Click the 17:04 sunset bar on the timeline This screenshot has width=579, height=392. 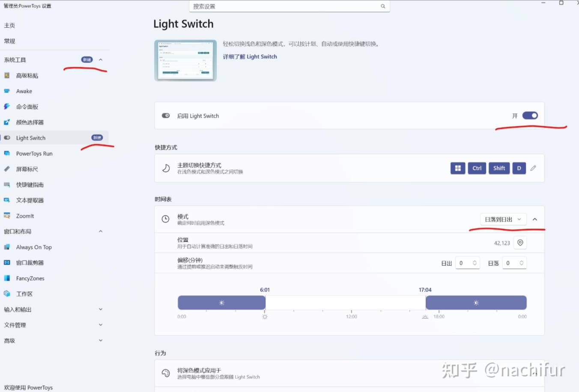point(476,303)
